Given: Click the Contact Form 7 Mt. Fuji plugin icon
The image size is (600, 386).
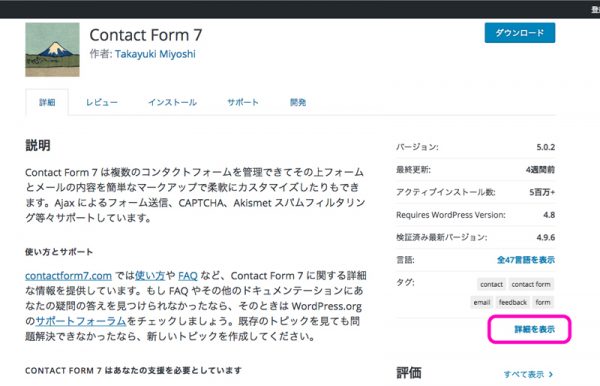Looking at the screenshot, I should coord(52,49).
